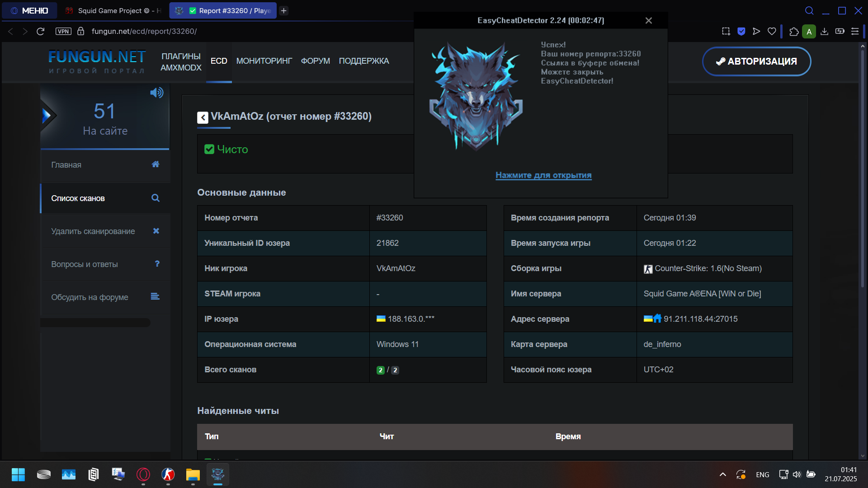
Task: Open browser downloads icon
Action: coord(825,31)
